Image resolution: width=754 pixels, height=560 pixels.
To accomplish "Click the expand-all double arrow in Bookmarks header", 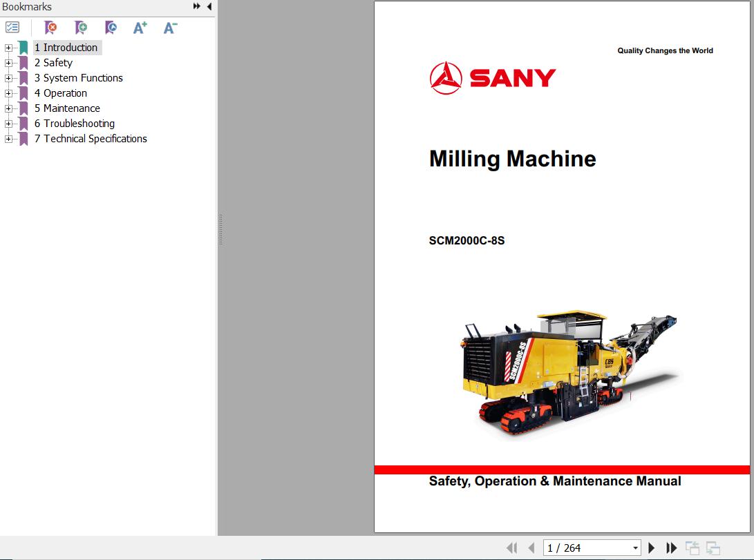I will pyautogui.click(x=197, y=6).
